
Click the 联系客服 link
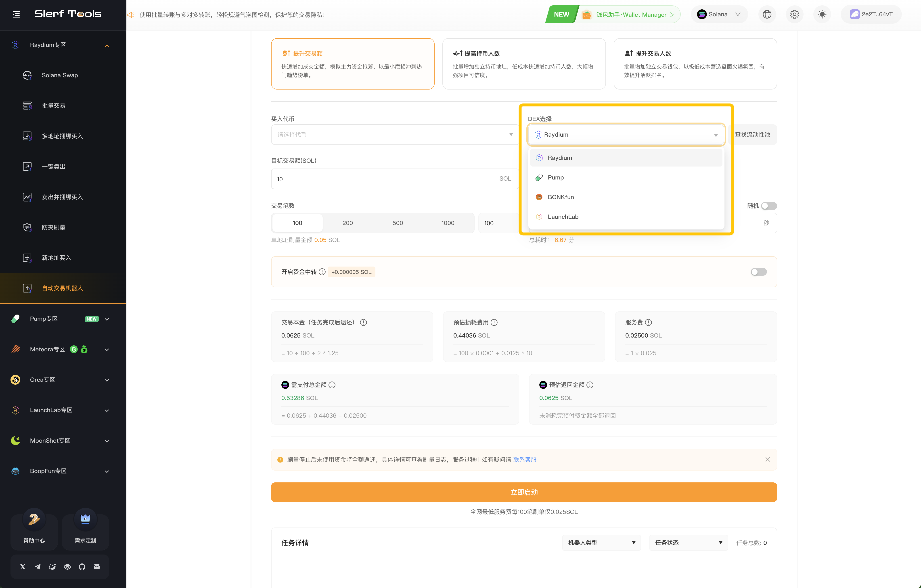(x=525, y=460)
